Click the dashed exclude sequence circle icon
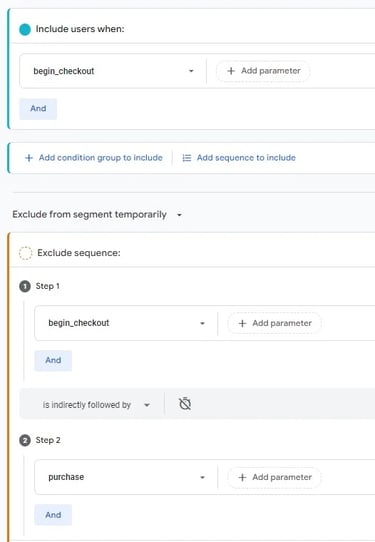 (x=25, y=253)
